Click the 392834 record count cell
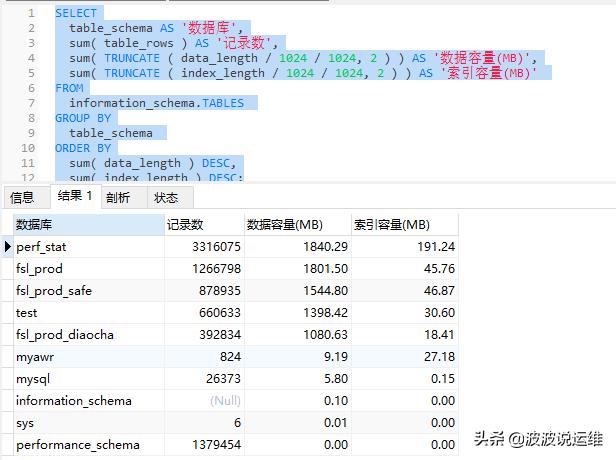 pos(204,335)
